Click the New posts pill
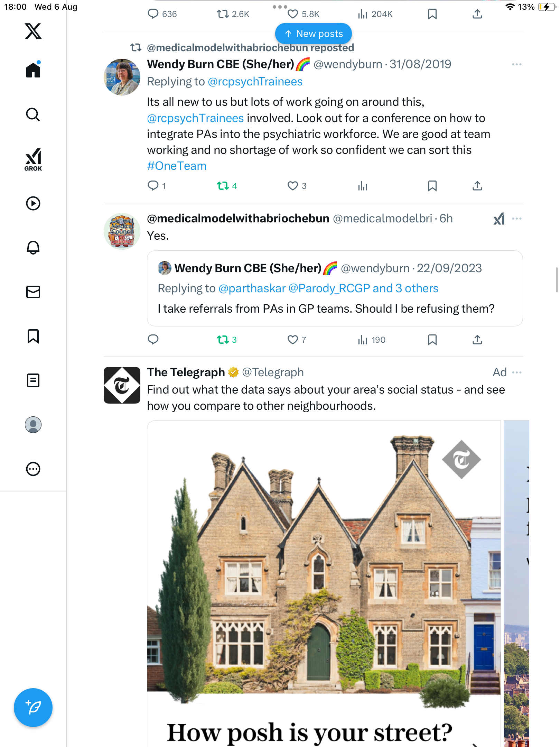The width and height of the screenshot is (560, 747). point(314,34)
